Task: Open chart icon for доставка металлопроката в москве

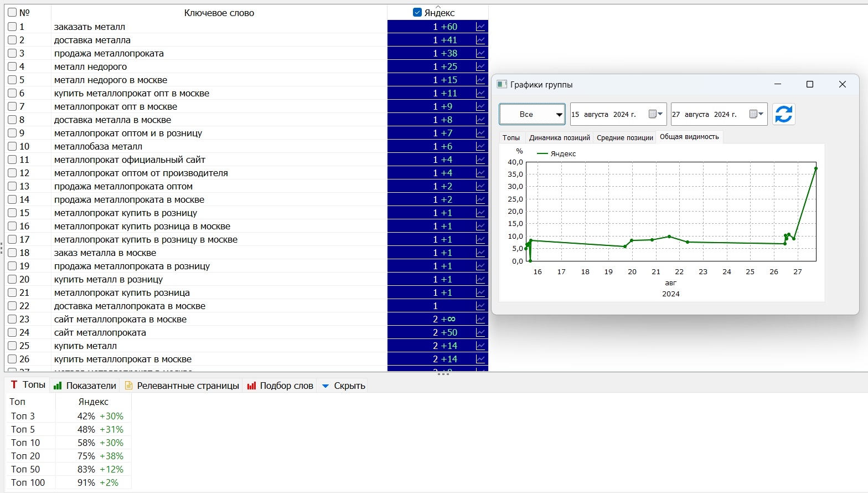Action: (x=480, y=306)
